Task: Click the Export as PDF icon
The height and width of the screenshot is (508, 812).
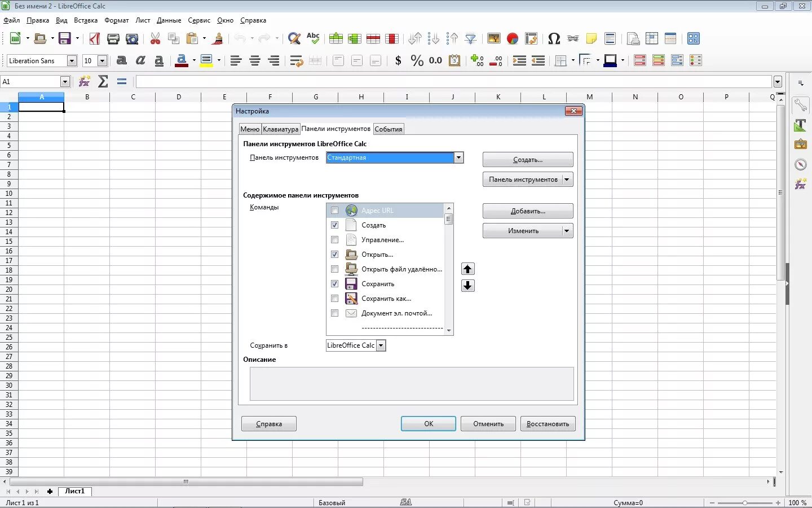Action: [95, 38]
